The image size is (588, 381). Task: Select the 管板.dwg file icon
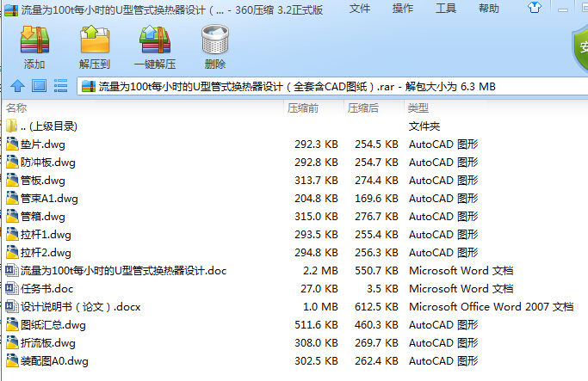pyautogui.click(x=12, y=180)
